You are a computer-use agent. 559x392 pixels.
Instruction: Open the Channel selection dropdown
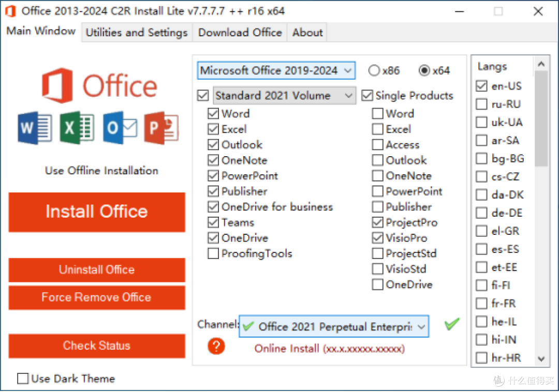(334, 326)
